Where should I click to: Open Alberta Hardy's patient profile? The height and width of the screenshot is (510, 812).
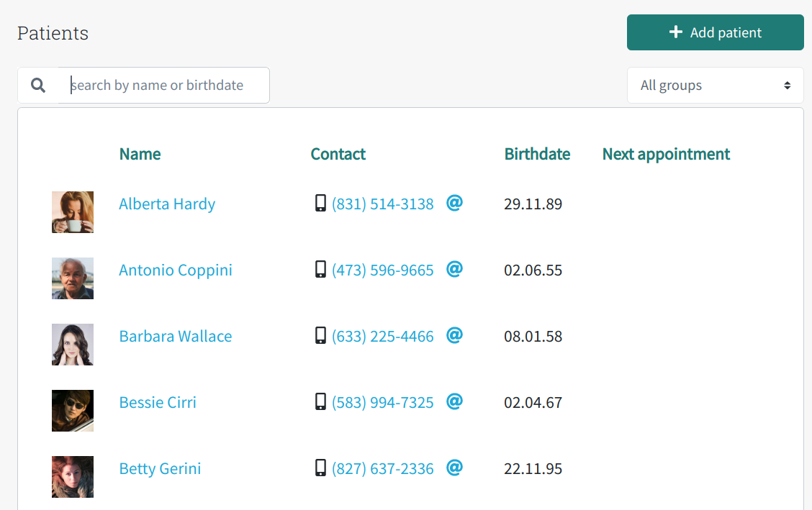coord(167,204)
